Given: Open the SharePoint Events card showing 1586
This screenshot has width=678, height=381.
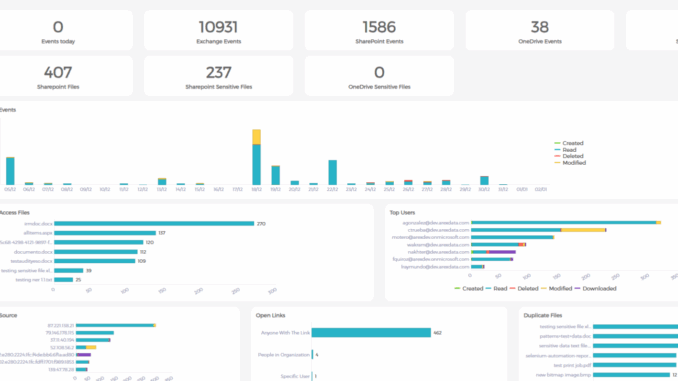Looking at the screenshot, I should [x=379, y=30].
